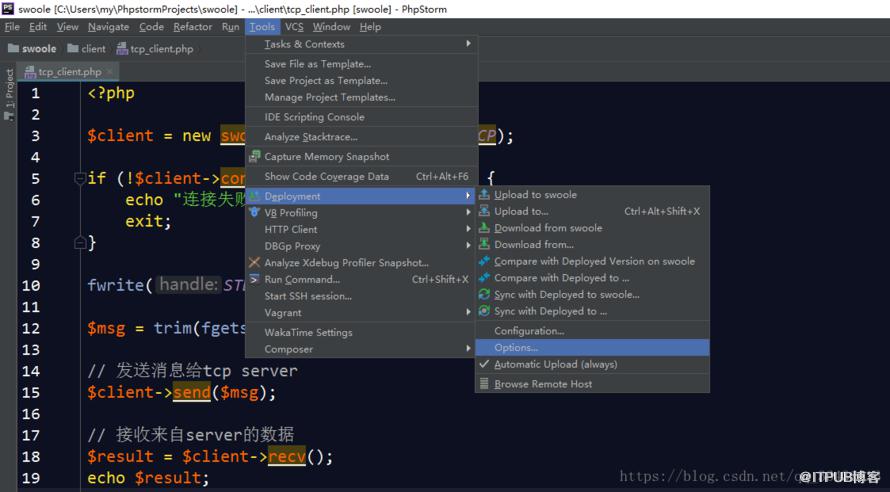Expand the V8 Profiling submenu arrow
The image size is (890, 492).
(468, 212)
